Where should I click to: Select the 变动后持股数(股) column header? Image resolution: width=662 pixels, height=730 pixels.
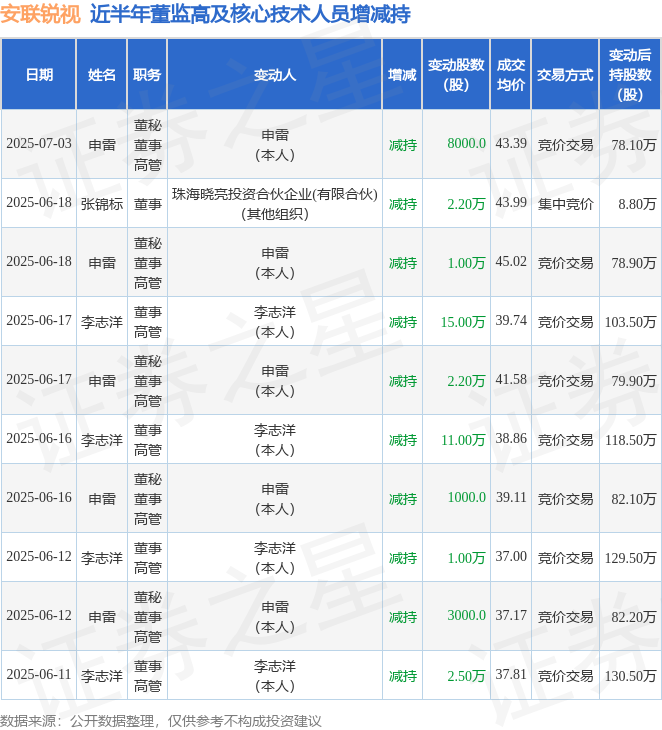point(630,75)
